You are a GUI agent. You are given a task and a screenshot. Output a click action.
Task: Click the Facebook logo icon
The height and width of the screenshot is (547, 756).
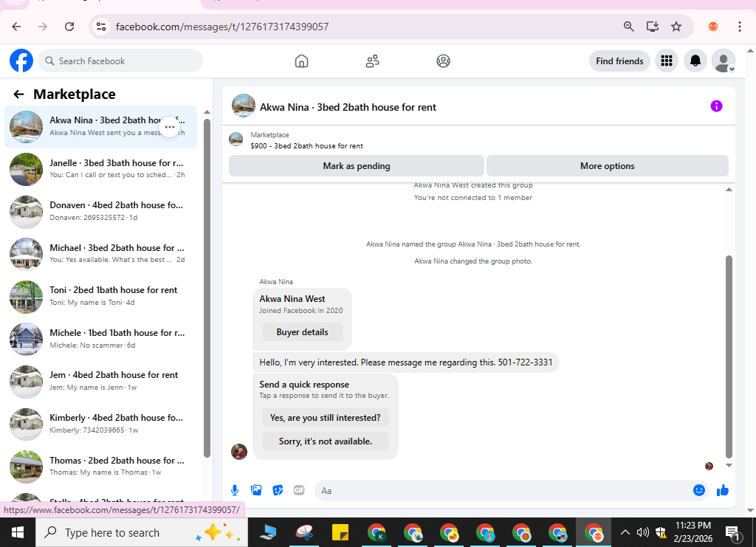point(21,61)
